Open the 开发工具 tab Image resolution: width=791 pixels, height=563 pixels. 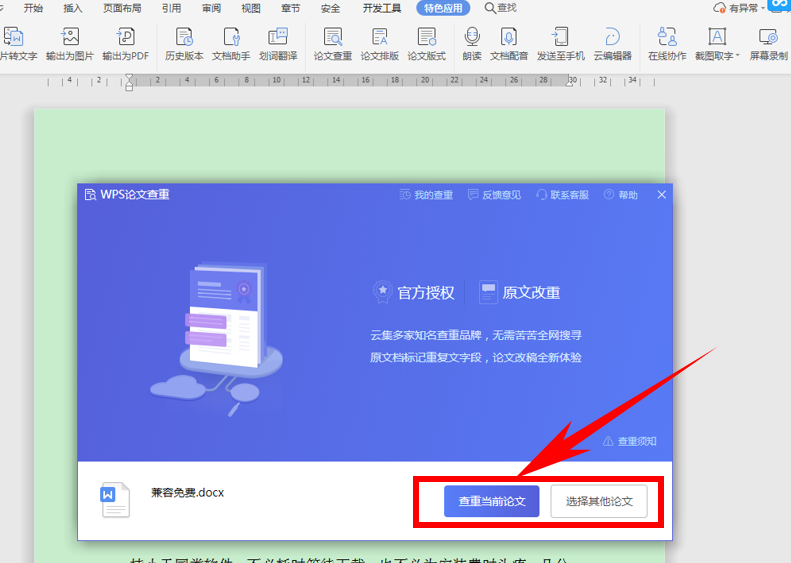coord(382,8)
